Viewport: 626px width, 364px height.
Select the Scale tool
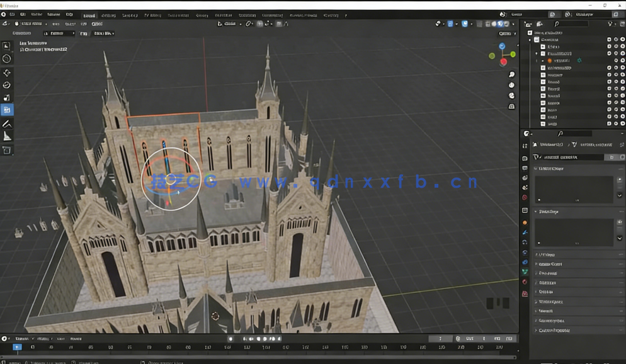point(6,98)
